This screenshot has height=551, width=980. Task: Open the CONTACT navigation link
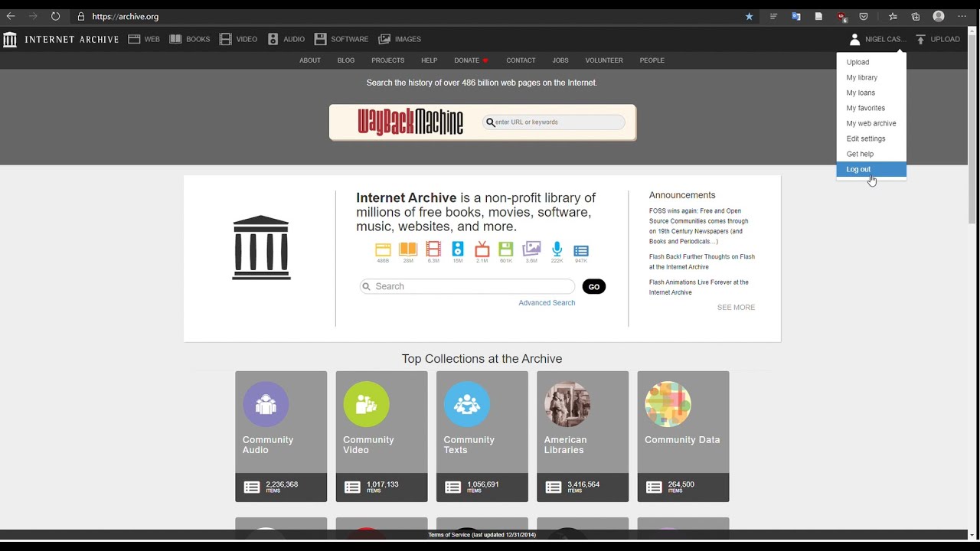(x=521, y=60)
